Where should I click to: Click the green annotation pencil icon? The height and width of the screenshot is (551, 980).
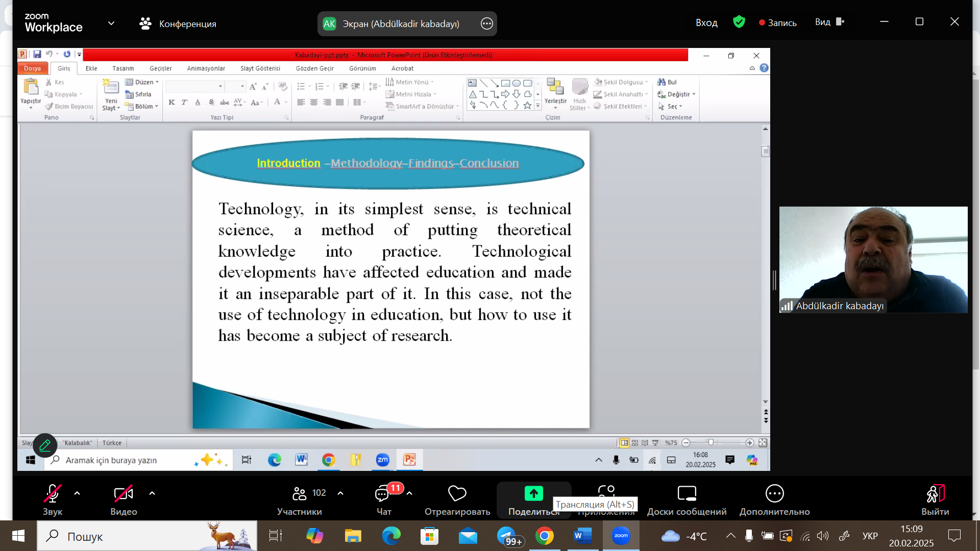[45, 445]
